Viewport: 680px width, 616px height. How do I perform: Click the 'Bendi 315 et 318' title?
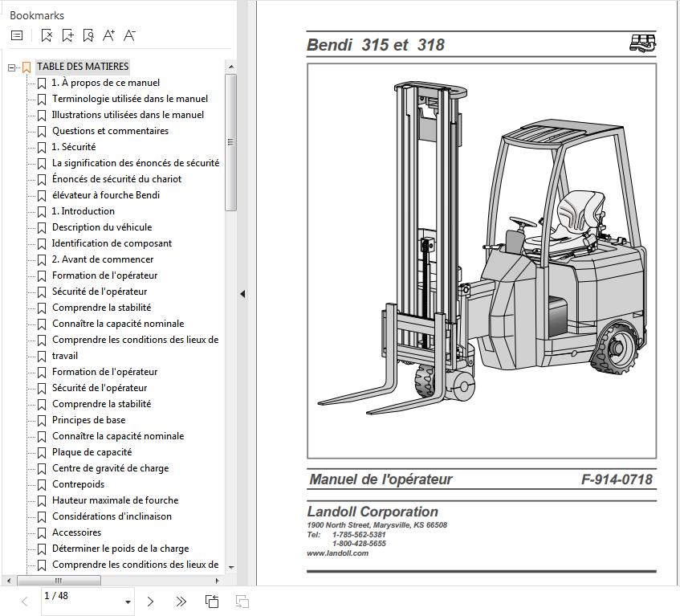(376, 45)
